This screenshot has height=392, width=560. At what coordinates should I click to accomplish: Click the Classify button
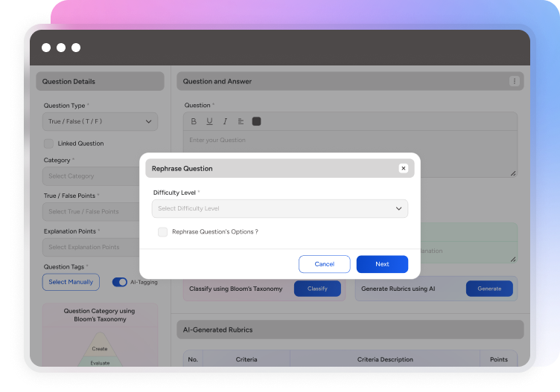(317, 289)
